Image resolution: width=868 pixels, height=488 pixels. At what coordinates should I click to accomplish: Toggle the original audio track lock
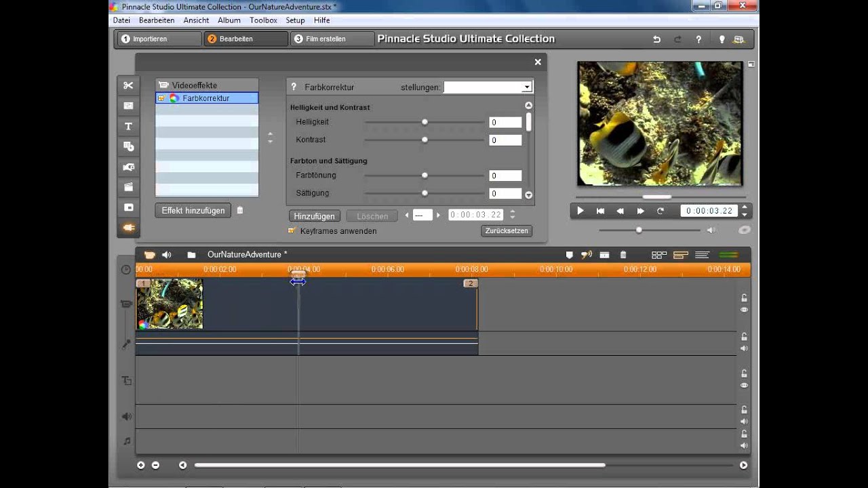coord(744,336)
